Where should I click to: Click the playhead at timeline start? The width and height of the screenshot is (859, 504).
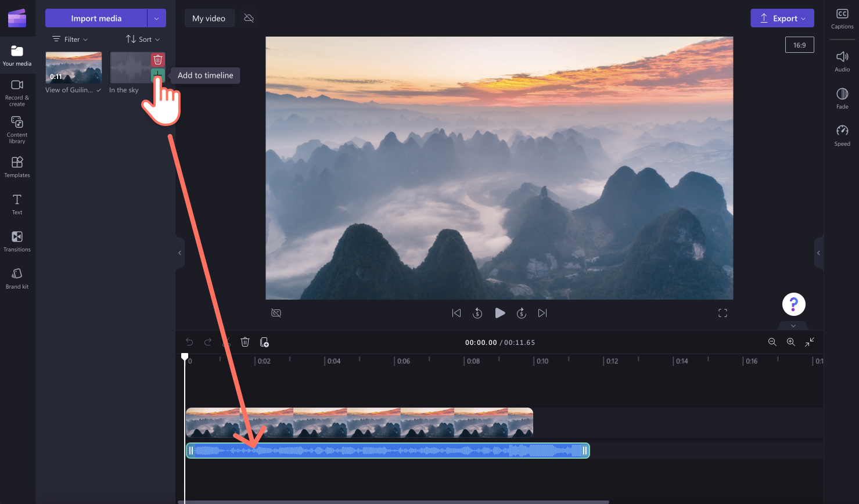coord(185,357)
